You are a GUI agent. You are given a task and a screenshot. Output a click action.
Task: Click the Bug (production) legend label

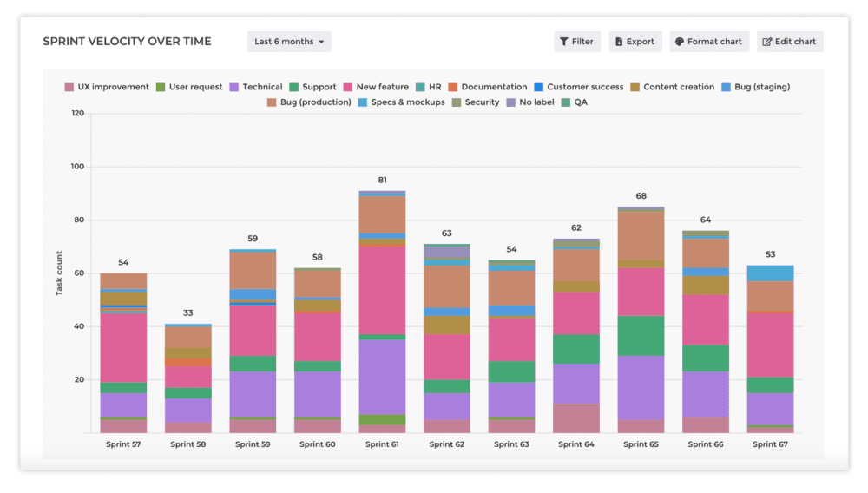point(316,102)
